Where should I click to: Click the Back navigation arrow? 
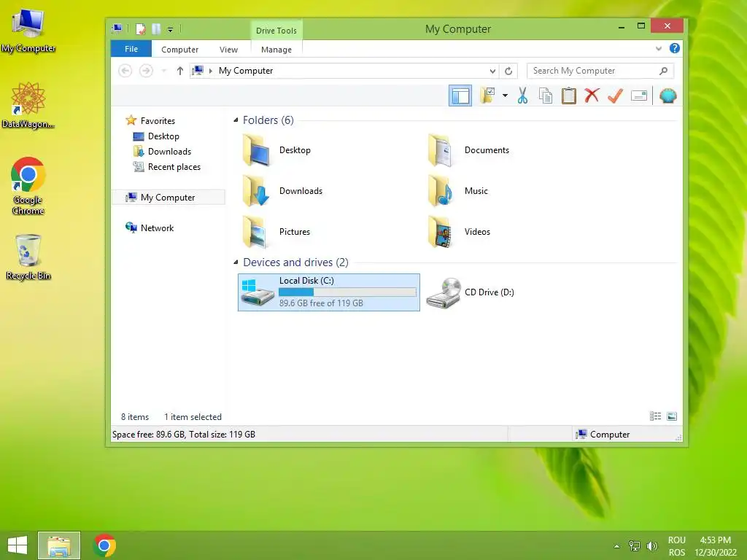coord(125,71)
